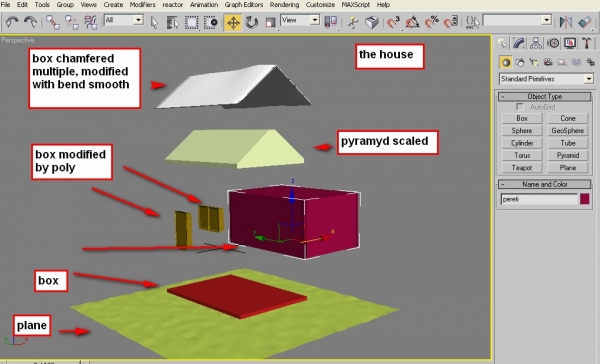Image resolution: width=600 pixels, height=364 pixels.
Task: Open the Rendering menu
Action: point(284,5)
